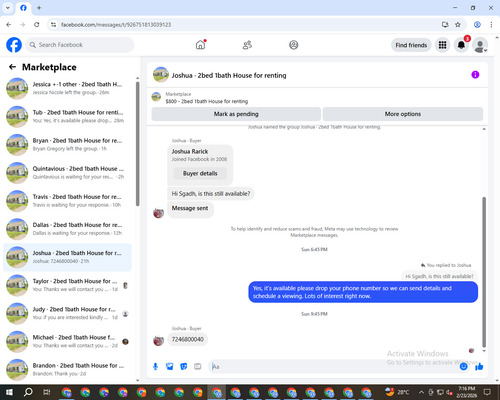Screen dimensions: 500x400
Task: Open the weather widget showing 28°C
Action: pos(397,392)
